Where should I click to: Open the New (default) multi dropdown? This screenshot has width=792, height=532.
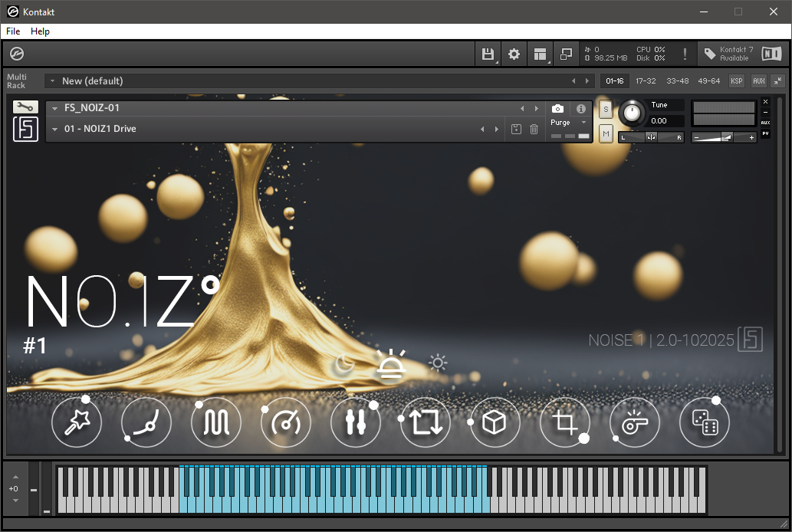pos(52,80)
